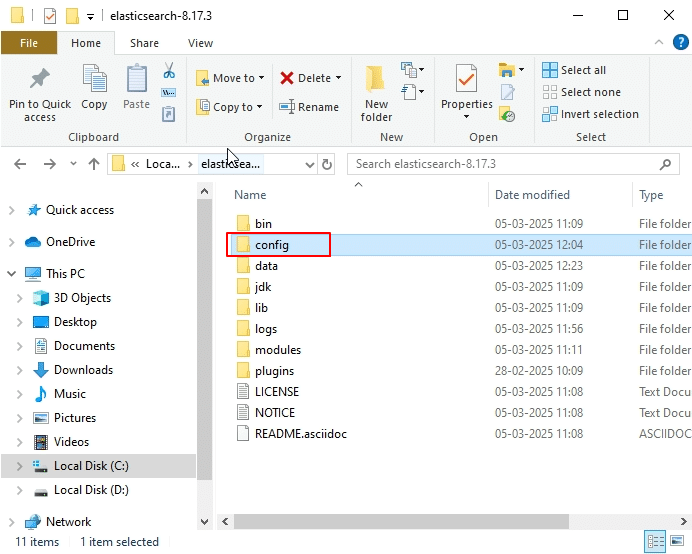Open the Help question mark icon
Screen dimensions: 692x554
(678, 43)
